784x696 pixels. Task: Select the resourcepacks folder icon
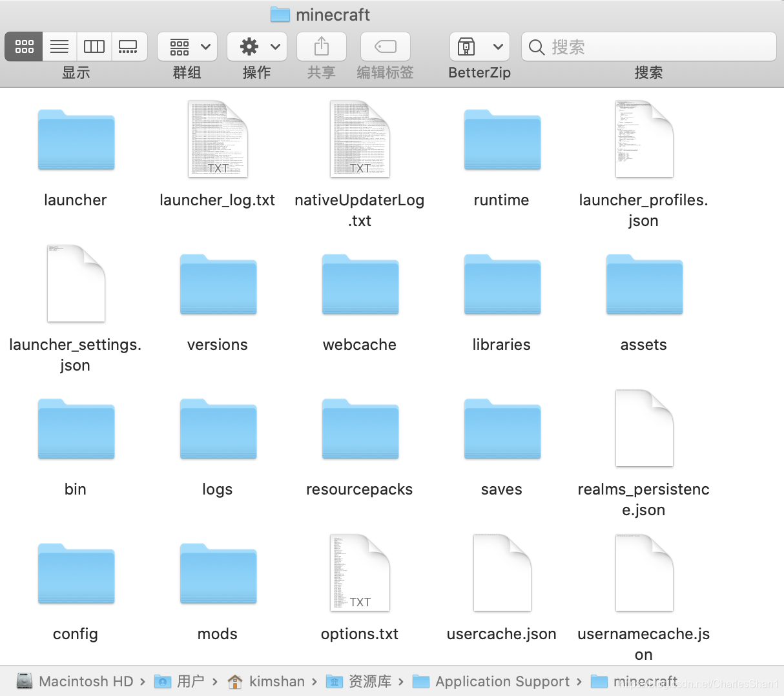click(x=360, y=429)
